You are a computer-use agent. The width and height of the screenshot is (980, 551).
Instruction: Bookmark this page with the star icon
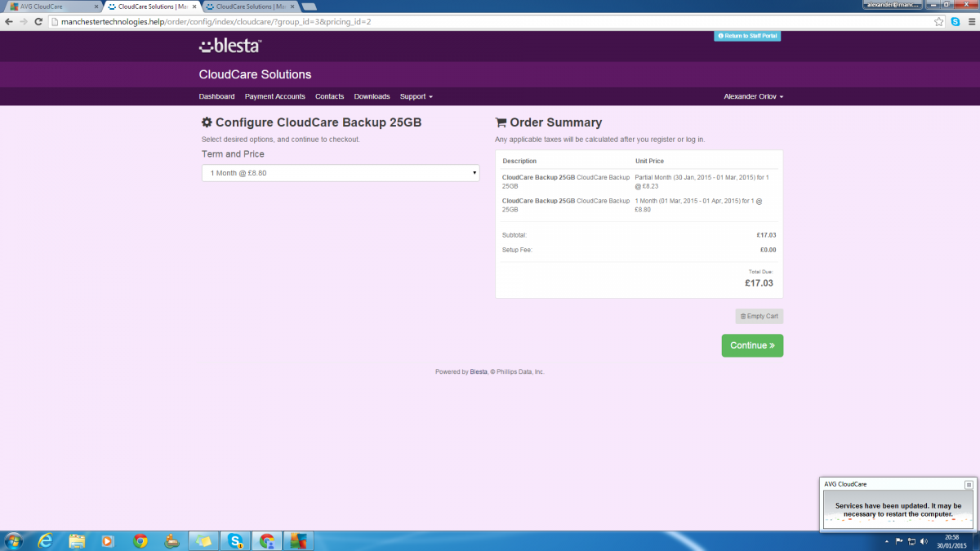click(x=939, y=21)
